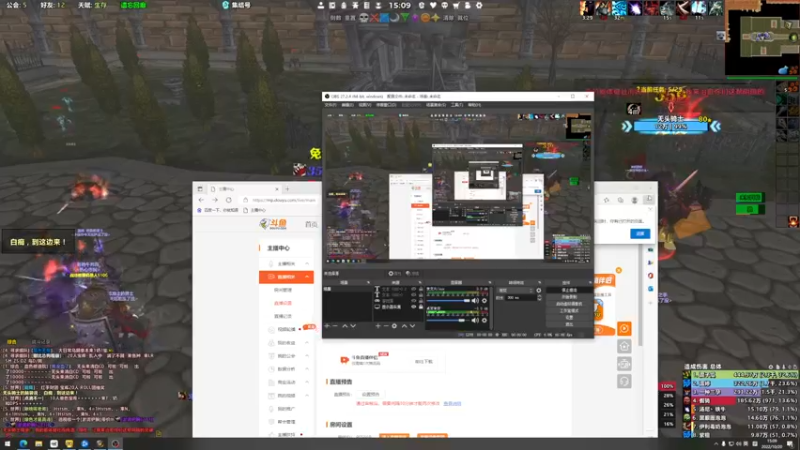The image size is (800, 450).
Task: Click 停止推流 stop streaming button in OBS controls
Action: pyautogui.click(x=569, y=290)
